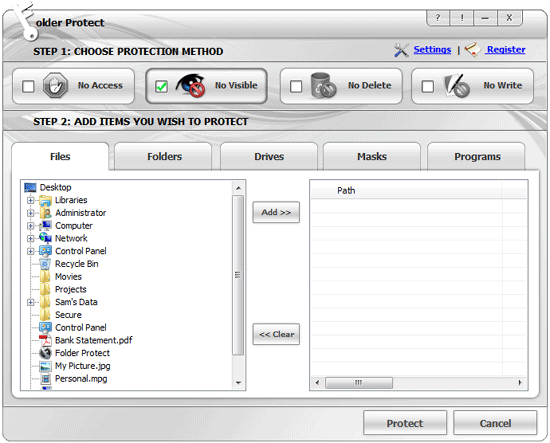Image resolution: width=550 pixels, height=443 pixels.
Task: Uncheck the No Visible checkbox
Action: pyautogui.click(x=161, y=86)
